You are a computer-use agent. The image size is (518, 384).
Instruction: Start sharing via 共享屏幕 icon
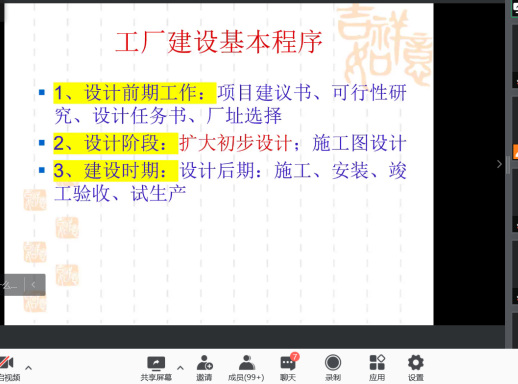[156, 368]
